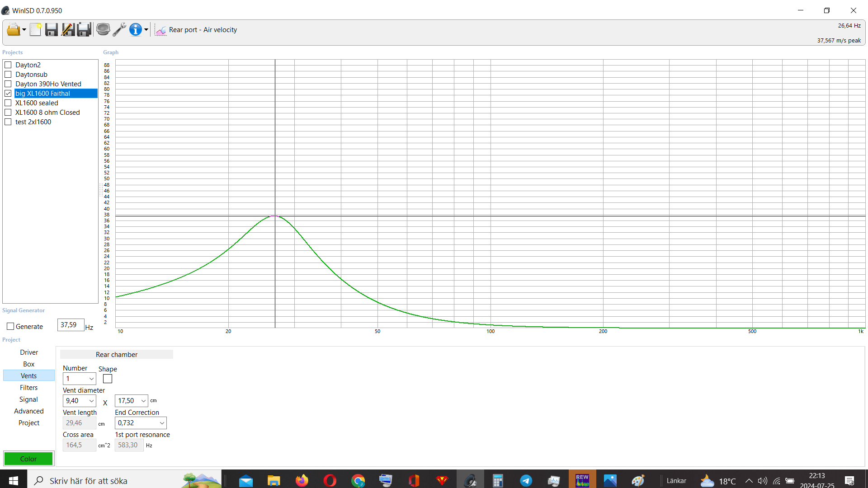Expand the info icon dropdown arrow
Screen dimensions: 868x488
coord(146,30)
